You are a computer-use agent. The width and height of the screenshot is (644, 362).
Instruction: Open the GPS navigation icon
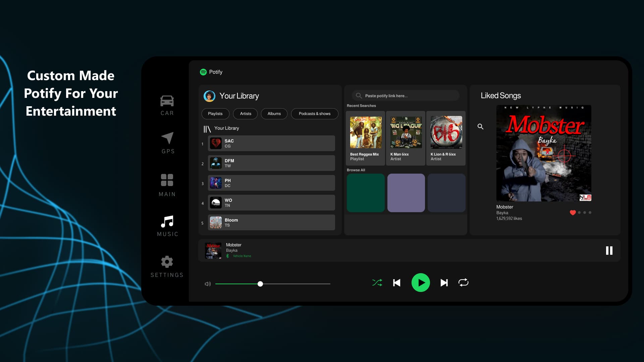(167, 138)
